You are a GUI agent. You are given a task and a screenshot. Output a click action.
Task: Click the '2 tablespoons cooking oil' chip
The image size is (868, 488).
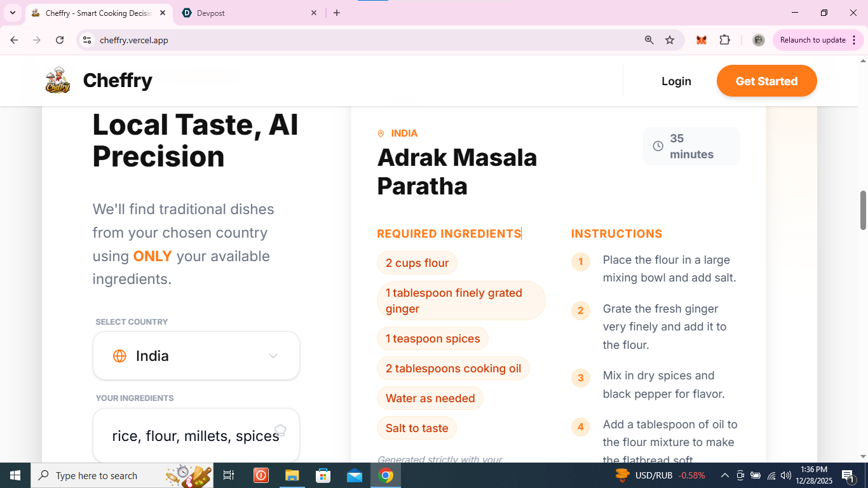pyautogui.click(x=453, y=369)
